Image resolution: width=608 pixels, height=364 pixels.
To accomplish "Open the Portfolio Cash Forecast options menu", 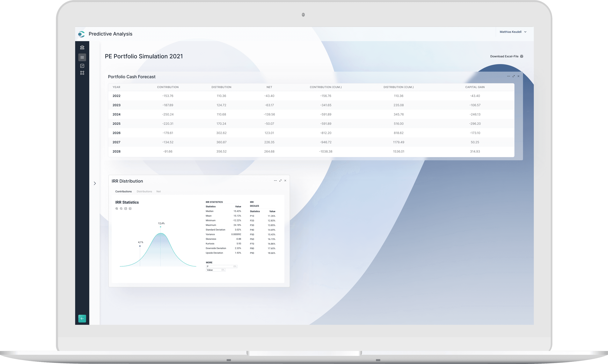I will click(x=508, y=76).
